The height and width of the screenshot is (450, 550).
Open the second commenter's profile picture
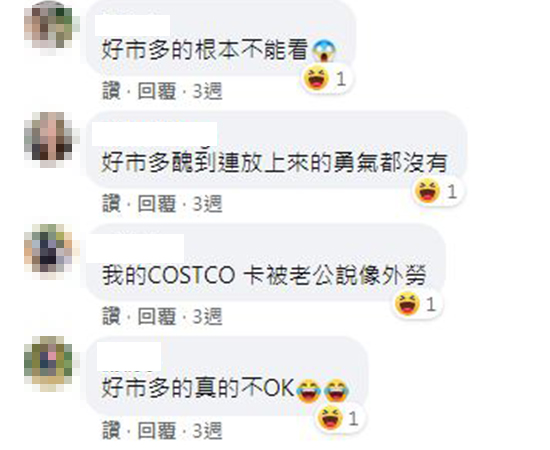(49, 139)
